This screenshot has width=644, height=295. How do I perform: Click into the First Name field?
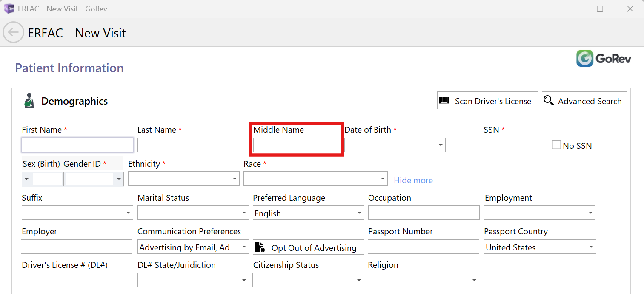pyautogui.click(x=77, y=145)
